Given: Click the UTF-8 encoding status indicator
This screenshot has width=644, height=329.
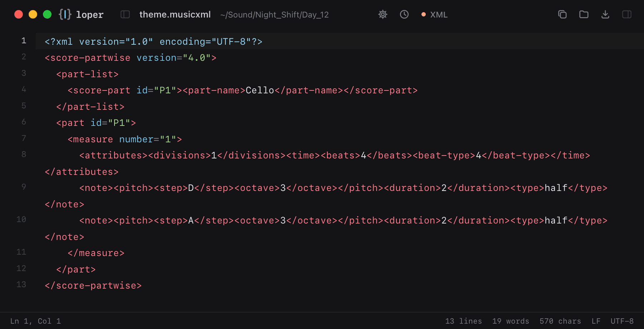Looking at the screenshot, I should 622,321.
